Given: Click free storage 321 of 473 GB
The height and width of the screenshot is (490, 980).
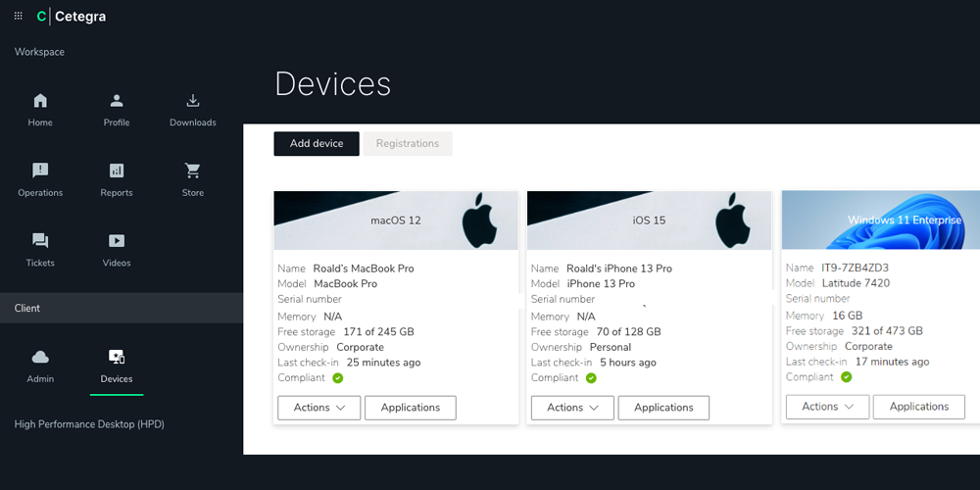Looking at the screenshot, I should [888, 330].
